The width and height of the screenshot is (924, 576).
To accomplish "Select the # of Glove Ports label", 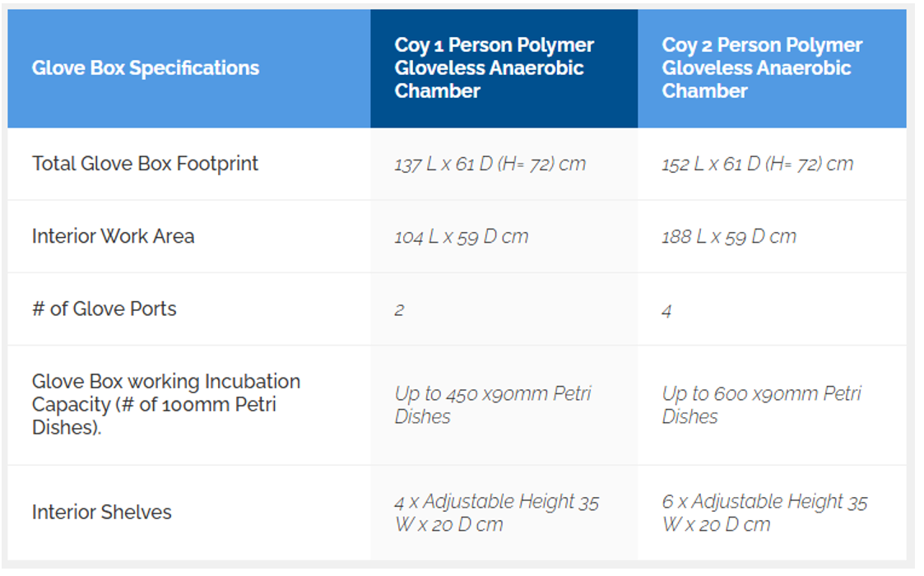I will point(104,309).
